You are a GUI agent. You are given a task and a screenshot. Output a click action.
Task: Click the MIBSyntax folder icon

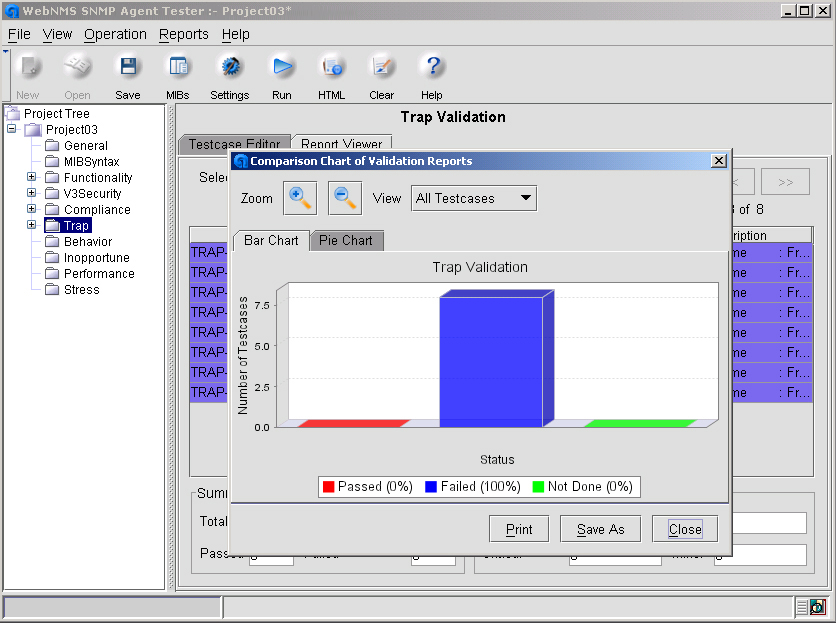click(52, 162)
